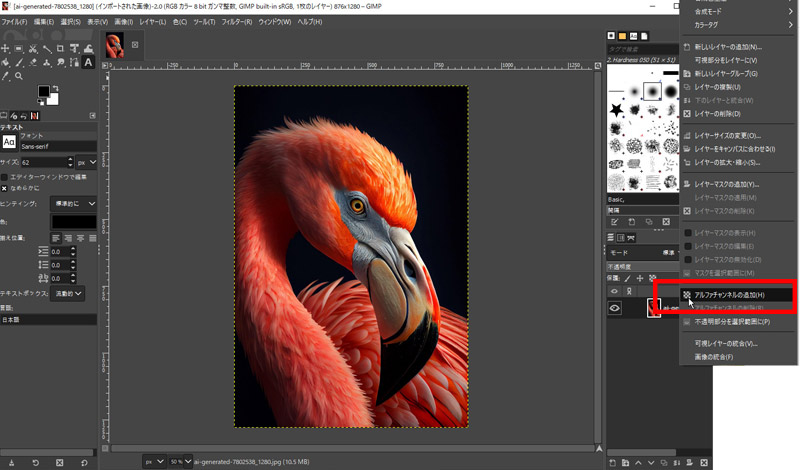Viewport: 800px width, 470px height.
Task: Select the Move tool in toolbox
Action: pos(6,48)
